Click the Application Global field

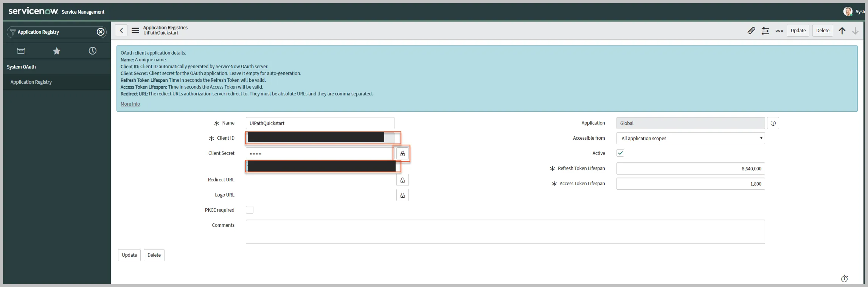[x=691, y=123]
